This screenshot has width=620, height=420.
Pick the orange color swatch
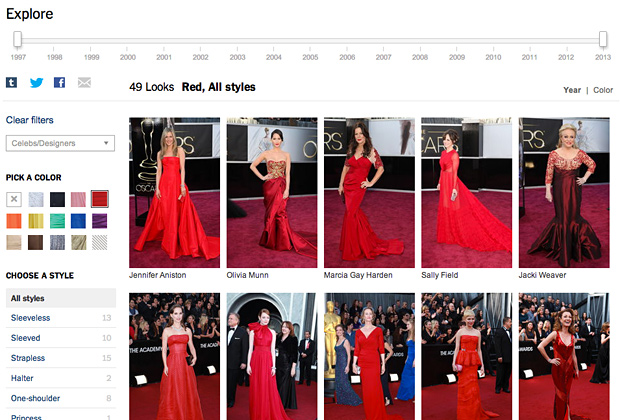pos(14,221)
